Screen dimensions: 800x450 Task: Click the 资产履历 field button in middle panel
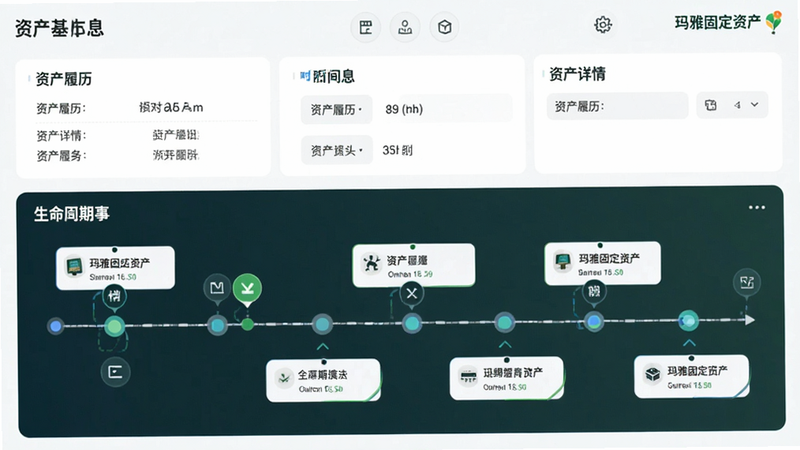pyautogui.click(x=336, y=109)
